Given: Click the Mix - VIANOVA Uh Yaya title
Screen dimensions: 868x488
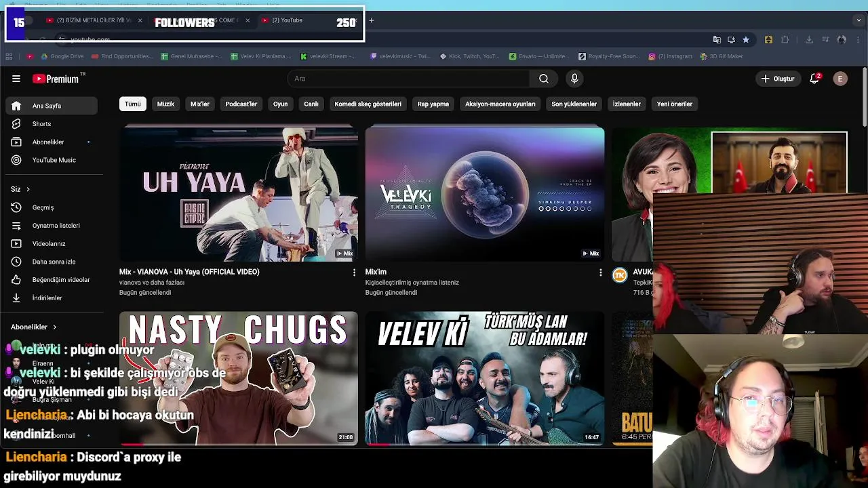Looking at the screenshot, I should [189, 272].
